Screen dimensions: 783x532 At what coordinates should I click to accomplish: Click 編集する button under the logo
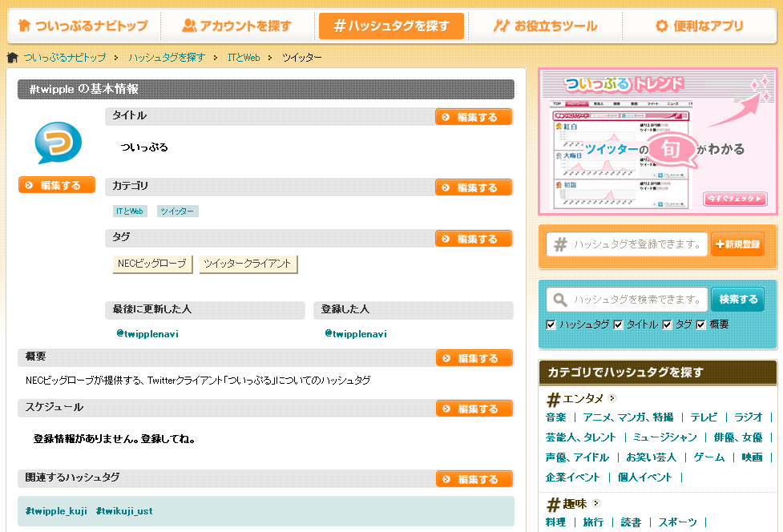[x=57, y=185]
